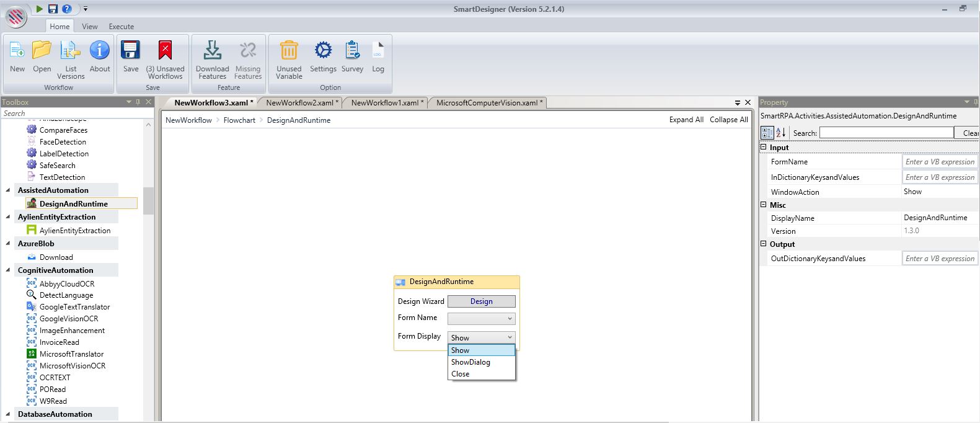Click Expand All in the designer
The image size is (980, 423).
pyautogui.click(x=686, y=120)
